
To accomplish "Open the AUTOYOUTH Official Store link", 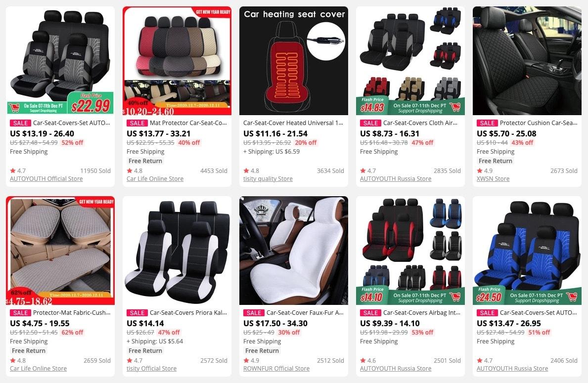I will coord(46,179).
